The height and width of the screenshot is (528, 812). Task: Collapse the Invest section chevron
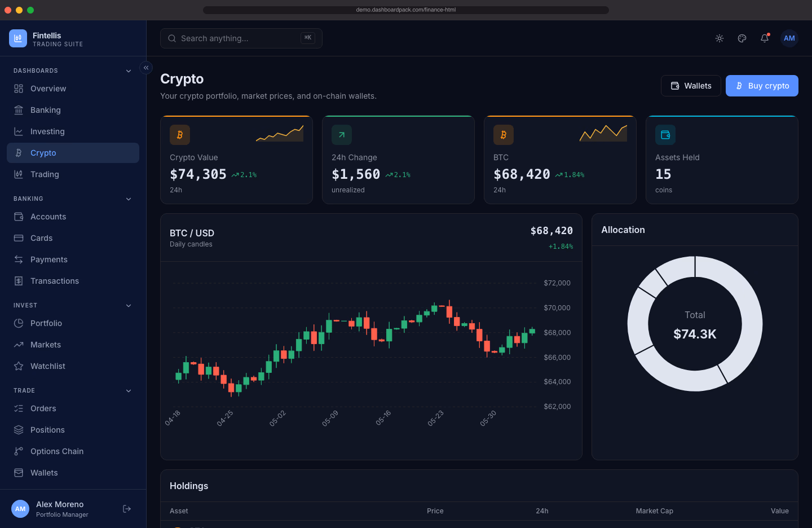click(129, 306)
